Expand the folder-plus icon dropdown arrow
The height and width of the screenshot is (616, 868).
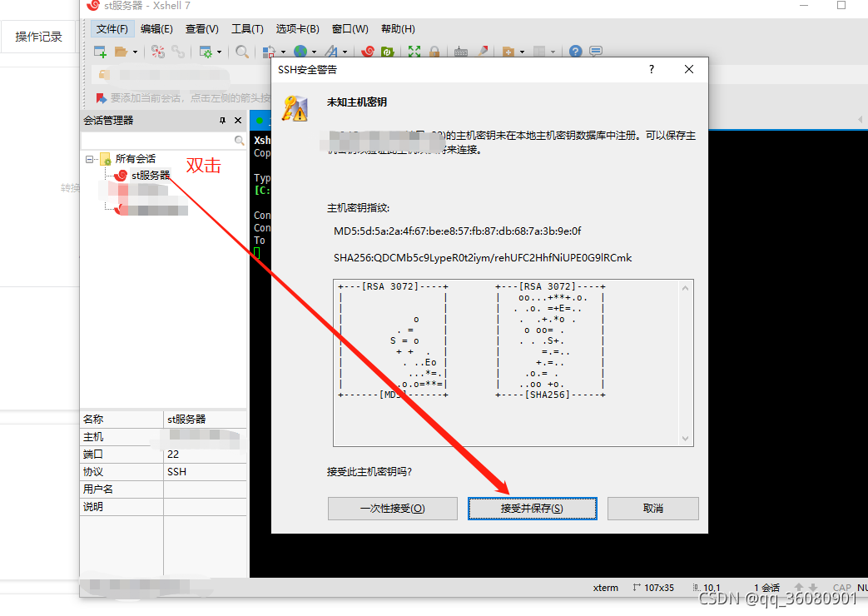pyautogui.click(x=522, y=52)
